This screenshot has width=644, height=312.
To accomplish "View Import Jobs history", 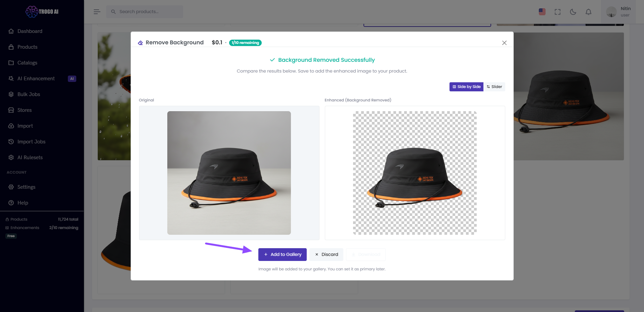I will click(x=32, y=141).
